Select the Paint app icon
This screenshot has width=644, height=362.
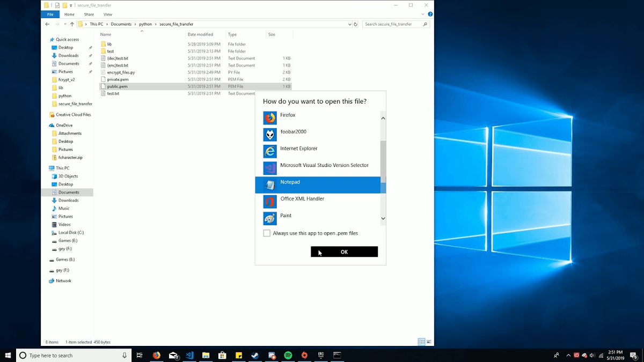click(x=270, y=218)
